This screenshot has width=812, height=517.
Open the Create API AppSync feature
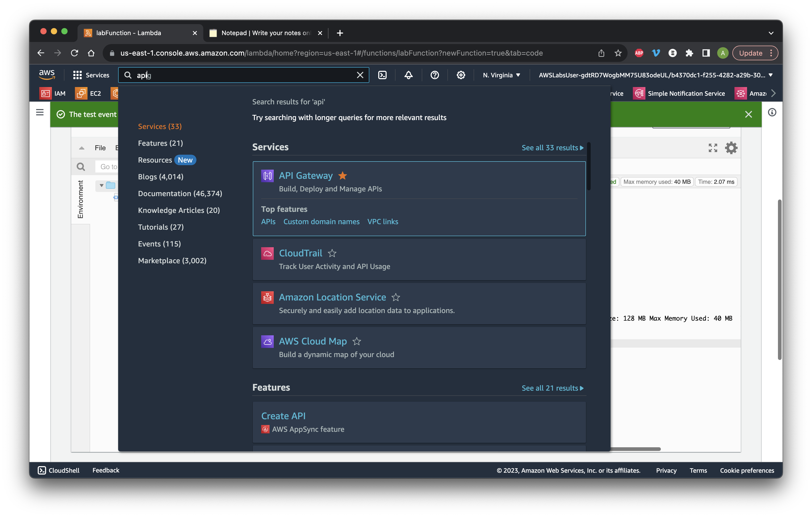(x=283, y=416)
